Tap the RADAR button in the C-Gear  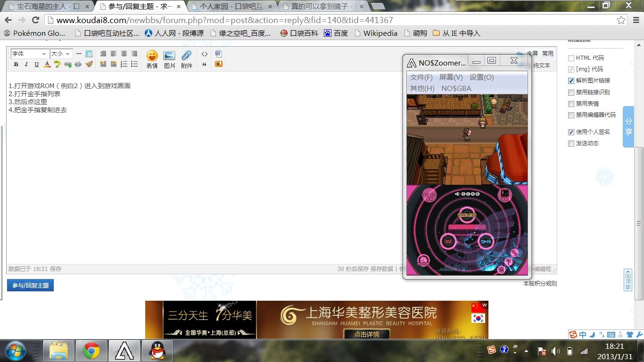click(423, 261)
